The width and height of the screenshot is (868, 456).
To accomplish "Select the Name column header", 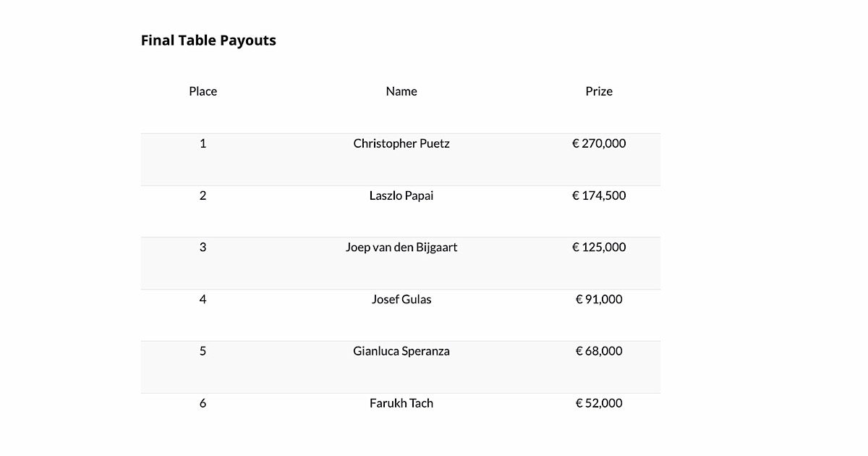I will click(401, 91).
